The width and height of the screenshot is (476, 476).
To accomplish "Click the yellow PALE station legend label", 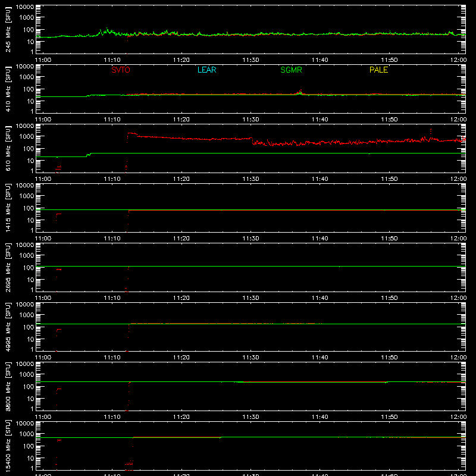I will coord(378,70).
